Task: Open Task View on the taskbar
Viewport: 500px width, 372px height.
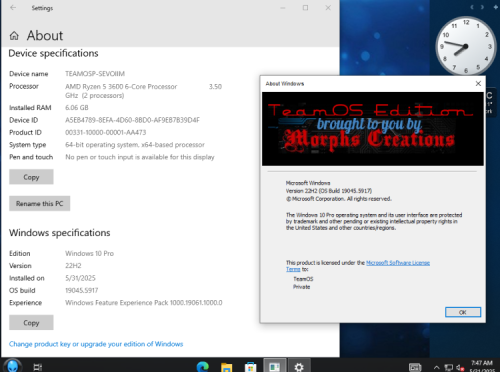Action: [x=38, y=367]
